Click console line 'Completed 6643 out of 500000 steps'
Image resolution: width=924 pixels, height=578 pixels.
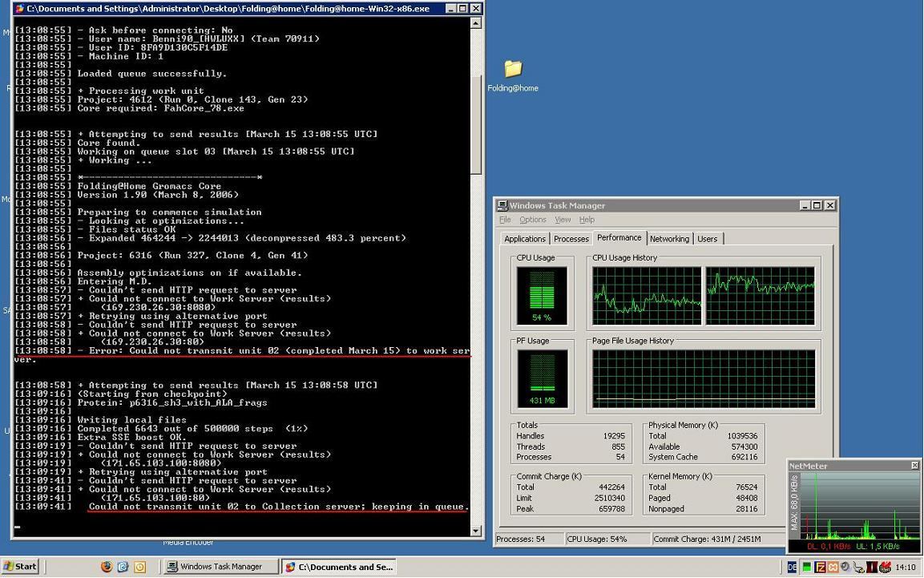coord(192,428)
